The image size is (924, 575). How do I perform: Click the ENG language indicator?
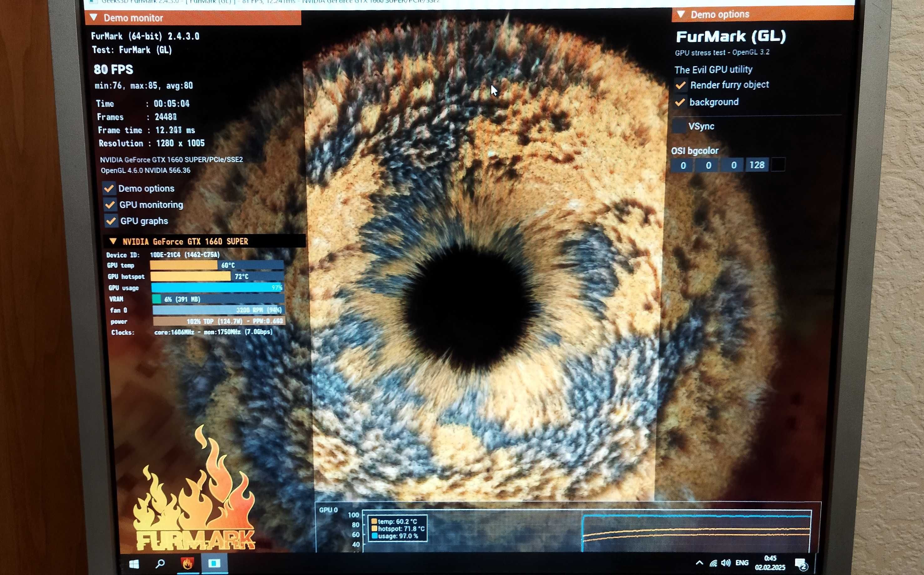(x=742, y=563)
